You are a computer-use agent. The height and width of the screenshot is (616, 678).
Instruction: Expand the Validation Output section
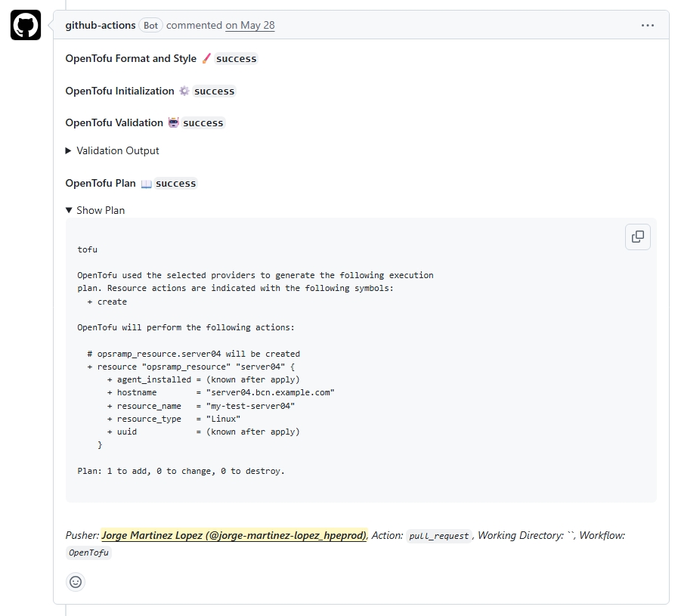coord(113,150)
